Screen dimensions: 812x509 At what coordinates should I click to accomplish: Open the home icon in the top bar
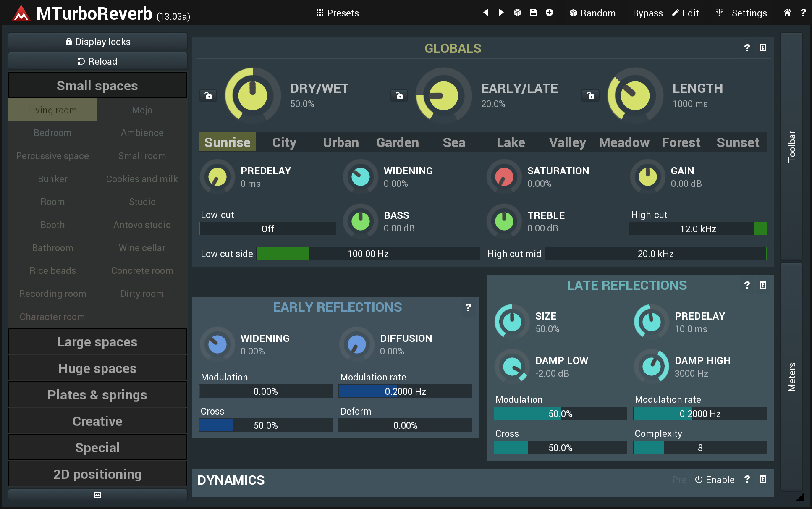click(x=787, y=13)
